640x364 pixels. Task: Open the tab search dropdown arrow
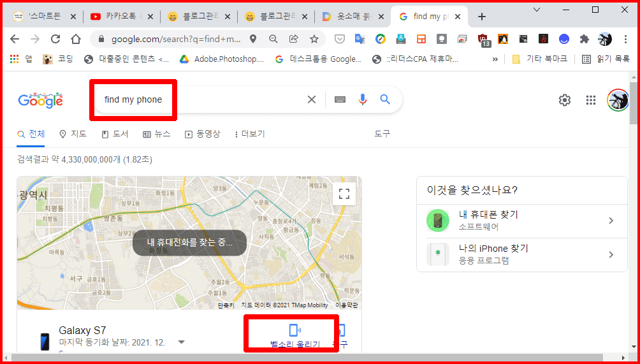coord(537,10)
